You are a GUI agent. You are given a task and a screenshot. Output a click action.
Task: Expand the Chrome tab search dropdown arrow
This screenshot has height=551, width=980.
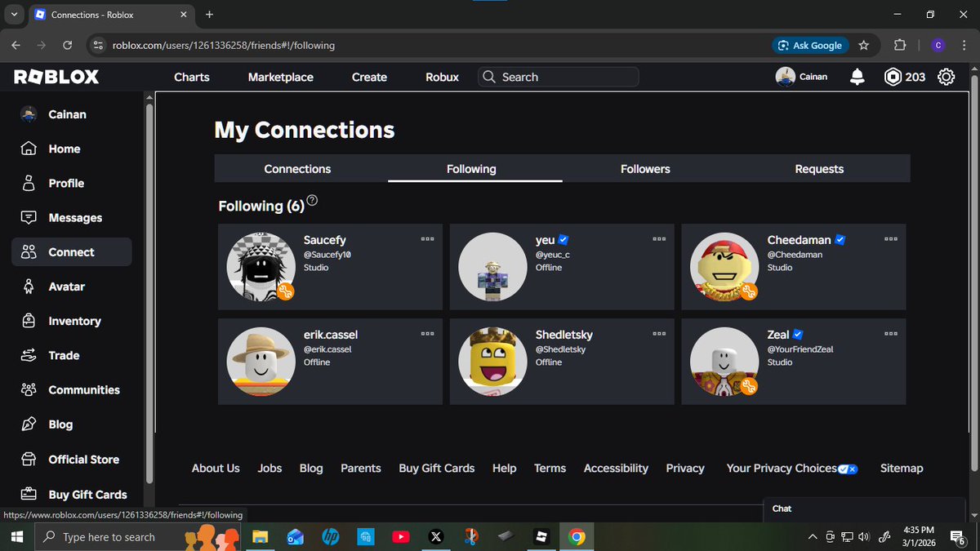(x=15, y=15)
